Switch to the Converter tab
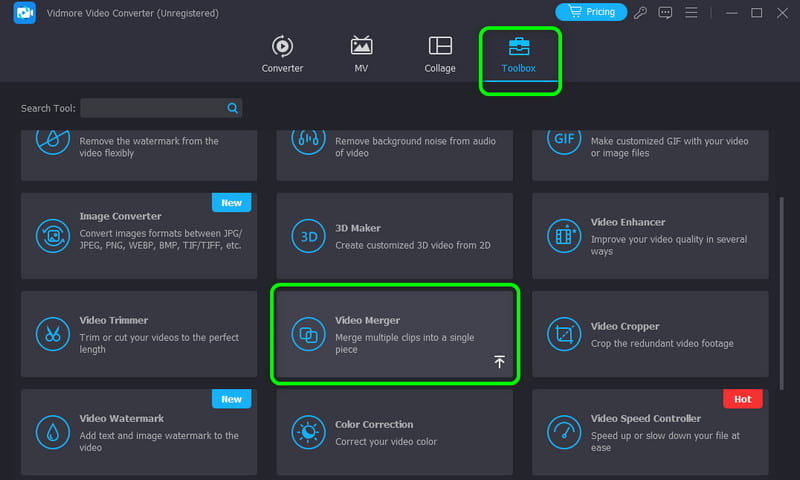 (282, 55)
